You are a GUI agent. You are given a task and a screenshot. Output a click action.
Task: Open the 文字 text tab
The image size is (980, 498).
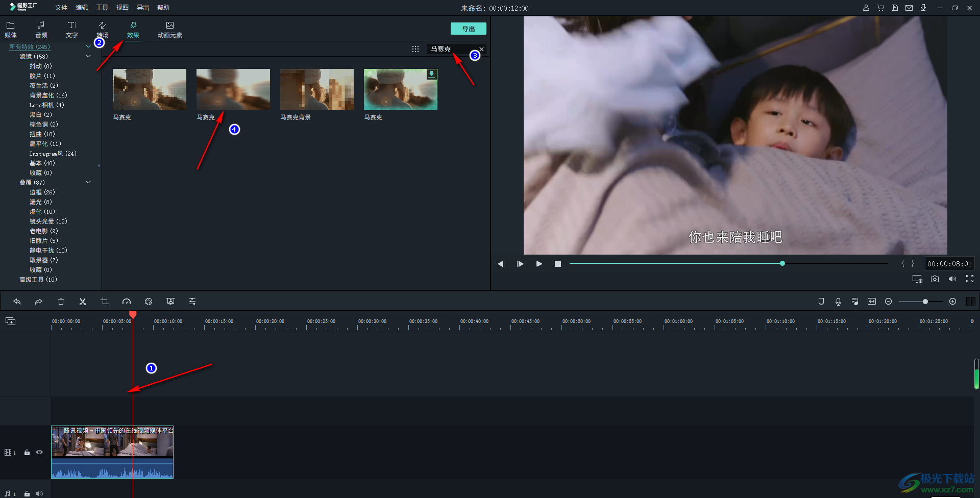coord(72,30)
